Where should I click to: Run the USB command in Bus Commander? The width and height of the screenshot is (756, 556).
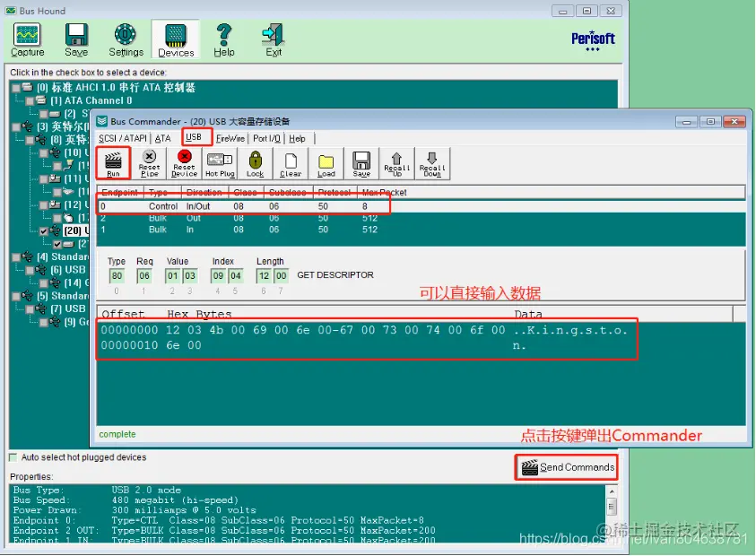(113, 164)
